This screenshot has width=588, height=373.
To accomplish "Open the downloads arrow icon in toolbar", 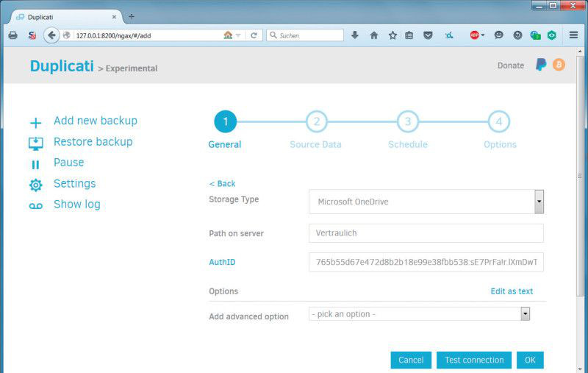I will click(x=355, y=35).
